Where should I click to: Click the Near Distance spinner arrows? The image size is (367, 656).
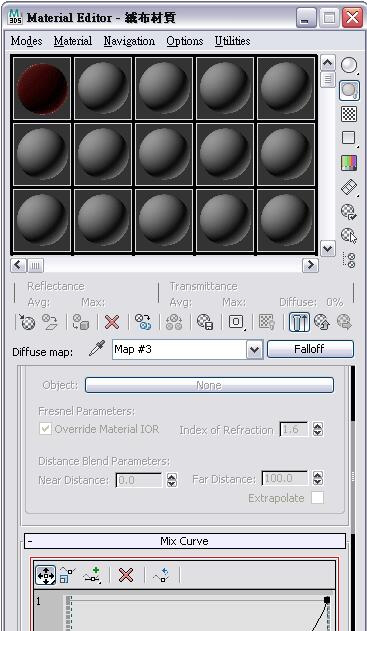172,480
